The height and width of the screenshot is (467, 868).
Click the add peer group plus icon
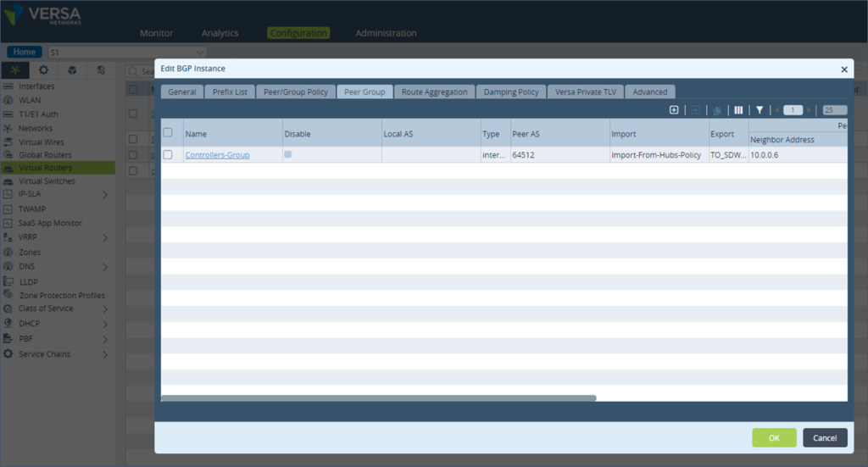pyautogui.click(x=674, y=110)
